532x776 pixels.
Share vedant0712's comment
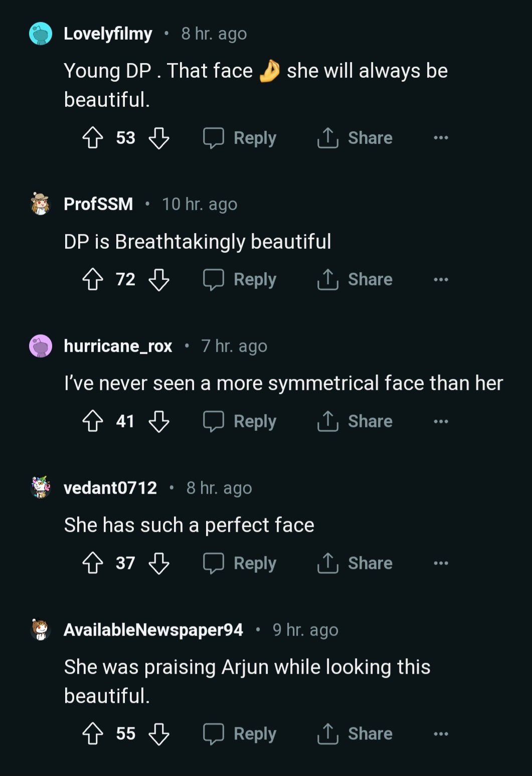click(x=355, y=563)
